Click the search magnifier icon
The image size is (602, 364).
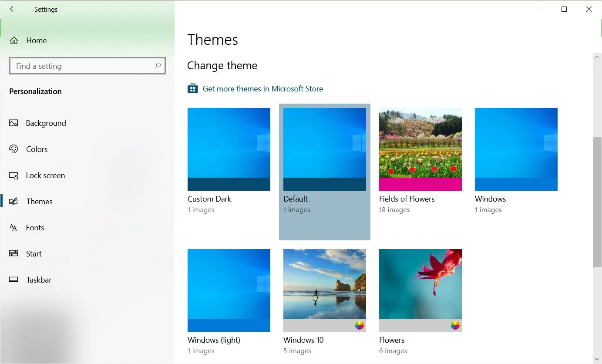pyautogui.click(x=158, y=66)
